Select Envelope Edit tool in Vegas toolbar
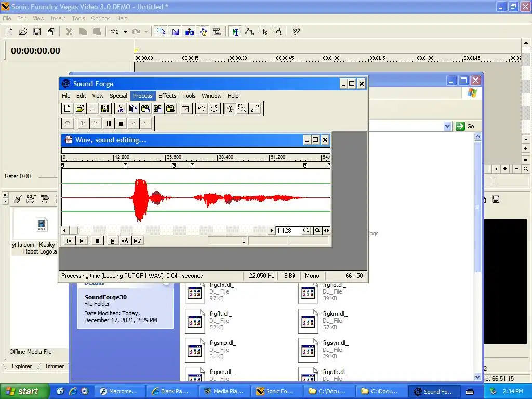 [x=249, y=32]
